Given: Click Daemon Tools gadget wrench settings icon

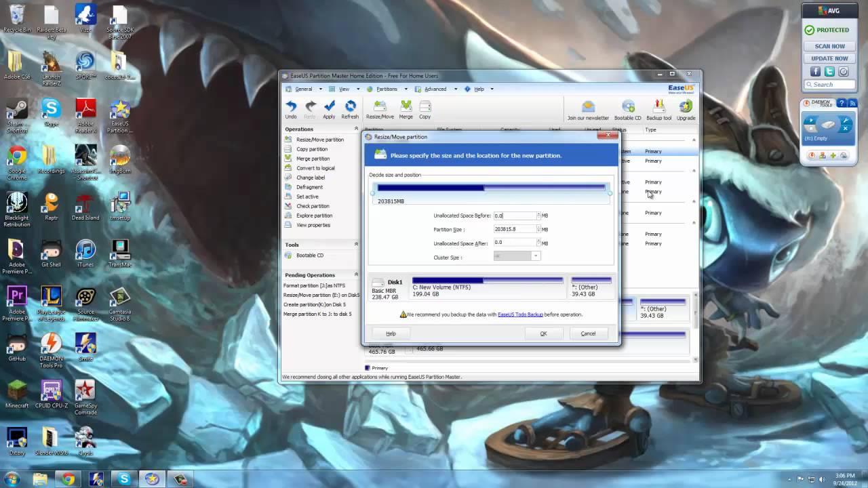Looking at the screenshot, I should point(846,120).
